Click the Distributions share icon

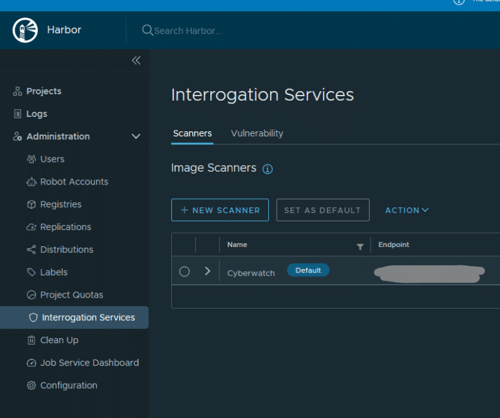[x=31, y=250]
